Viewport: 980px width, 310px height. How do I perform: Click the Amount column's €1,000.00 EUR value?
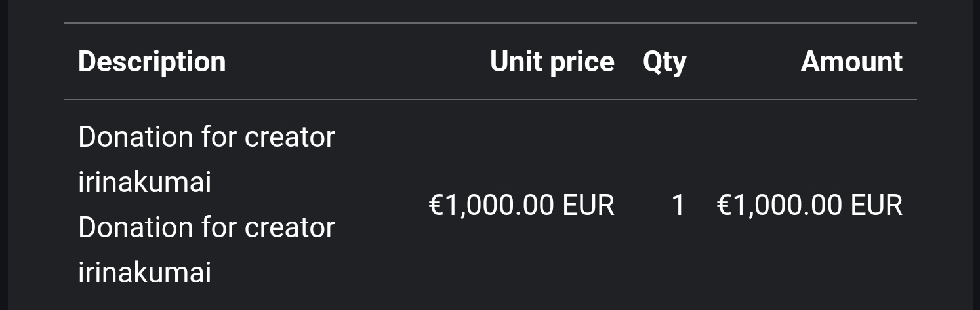(x=809, y=205)
